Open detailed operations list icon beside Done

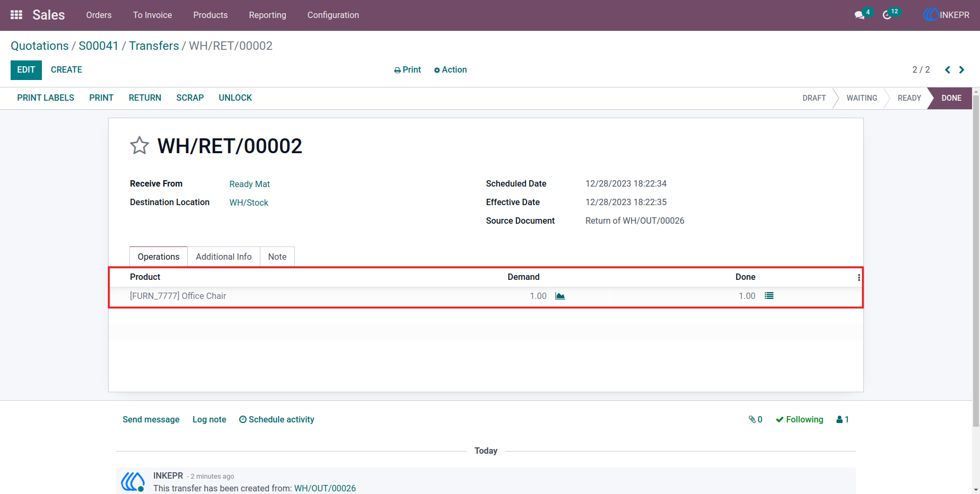[x=769, y=296]
